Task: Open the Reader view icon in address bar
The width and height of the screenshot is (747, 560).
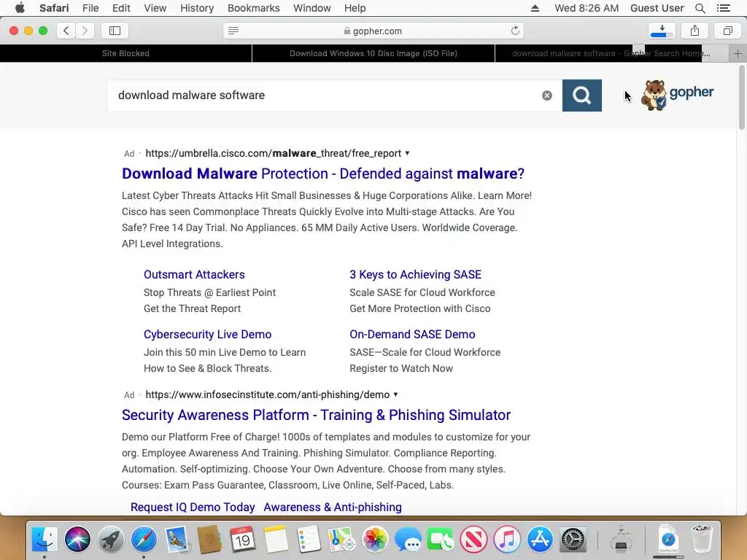Action: pyautogui.click(x=233, y=31)
